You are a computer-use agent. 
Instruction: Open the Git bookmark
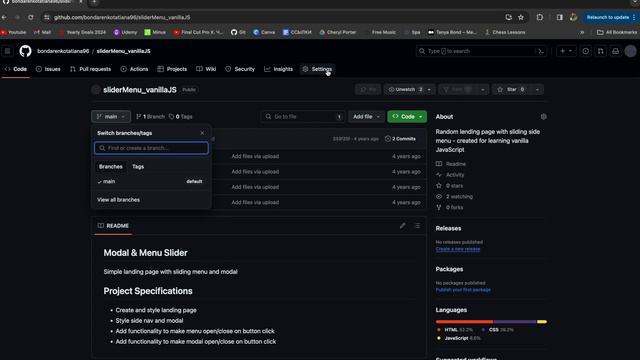238,32
